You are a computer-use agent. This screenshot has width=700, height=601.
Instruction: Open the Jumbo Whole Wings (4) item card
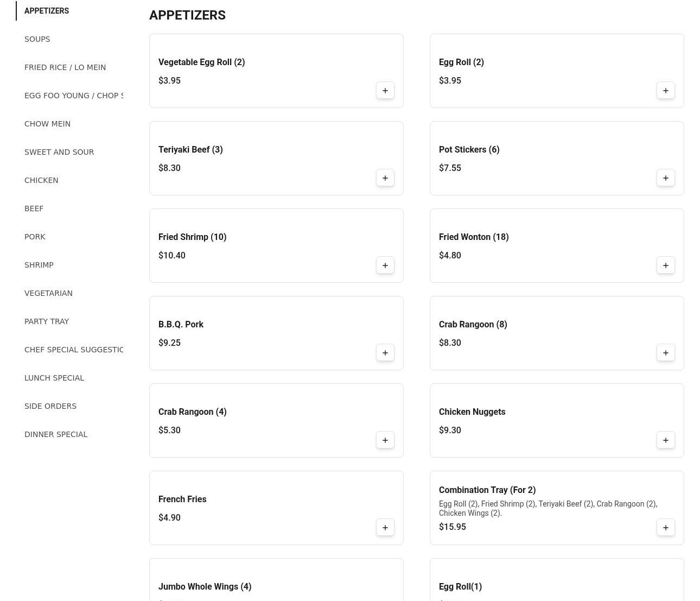[276, 579]
